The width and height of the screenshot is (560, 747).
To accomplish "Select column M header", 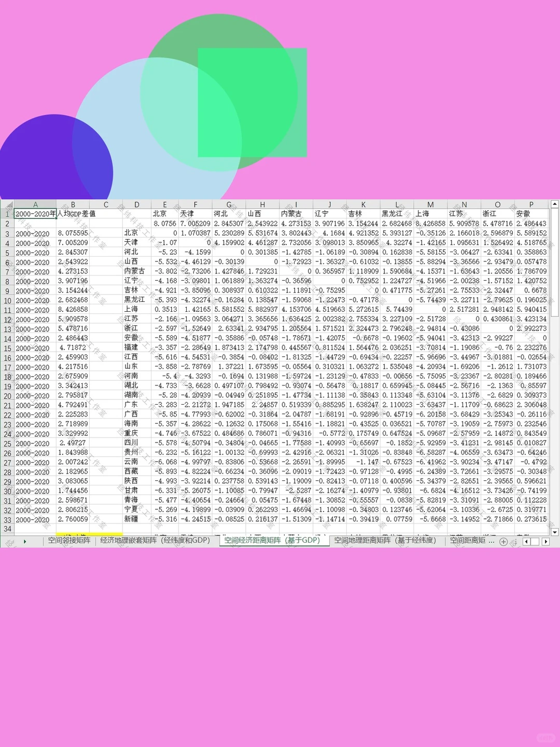I will (430, 204).
